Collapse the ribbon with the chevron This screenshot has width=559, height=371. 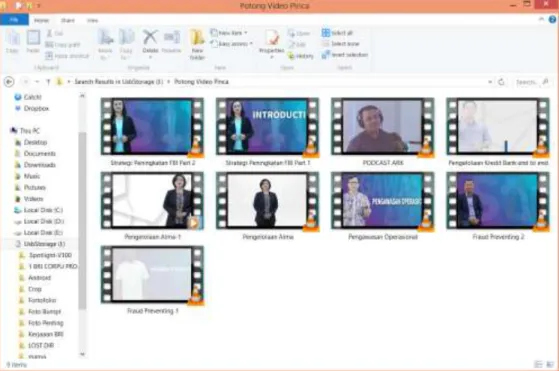[541, 19]
